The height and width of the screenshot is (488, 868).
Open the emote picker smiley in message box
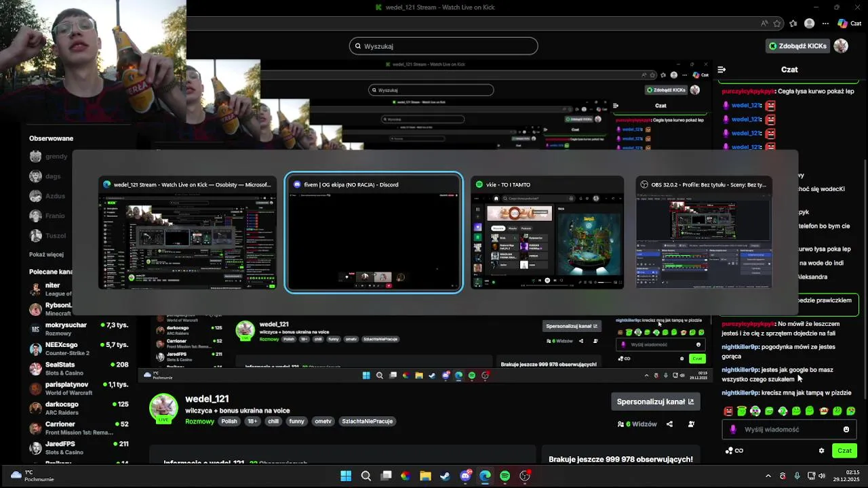point(846,429)
